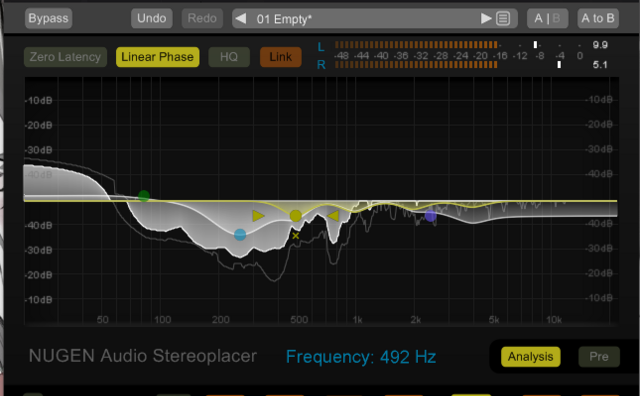Switch A|B comparison state
This screenshot has width=640, height=396.
coord(547,18)
